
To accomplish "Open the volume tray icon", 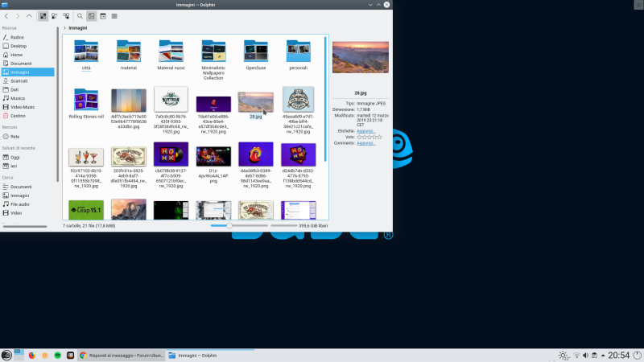I will pos(585,356).
